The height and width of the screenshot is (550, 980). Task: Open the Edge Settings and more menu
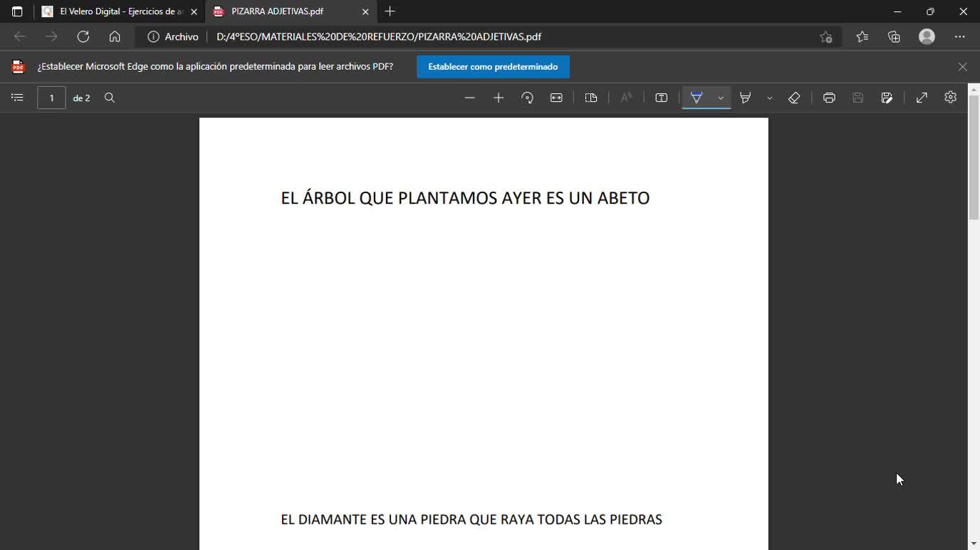click(959, 36)
